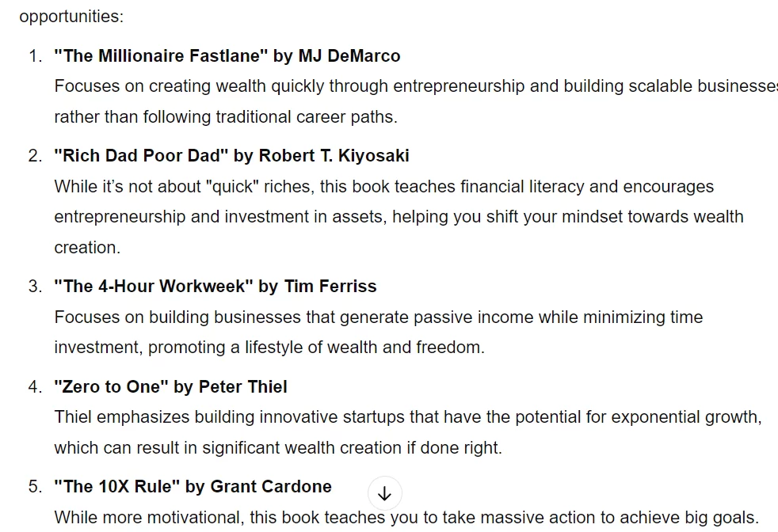Click list number 5 marker
778x532 pixels.
click(x=35, y=486)
